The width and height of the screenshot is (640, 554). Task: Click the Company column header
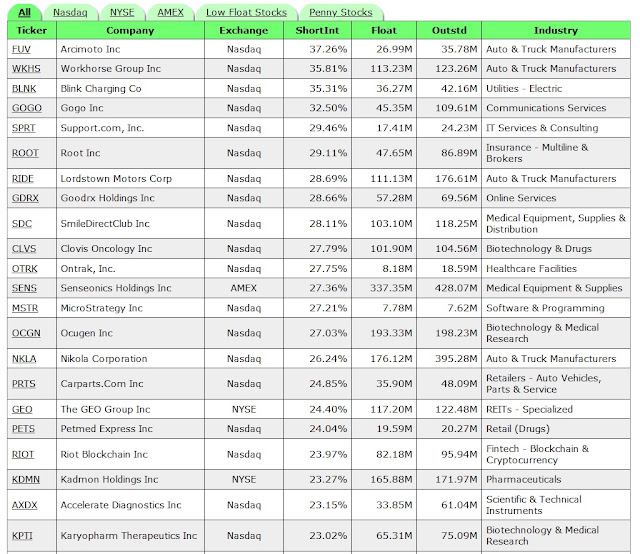[130, 31]
